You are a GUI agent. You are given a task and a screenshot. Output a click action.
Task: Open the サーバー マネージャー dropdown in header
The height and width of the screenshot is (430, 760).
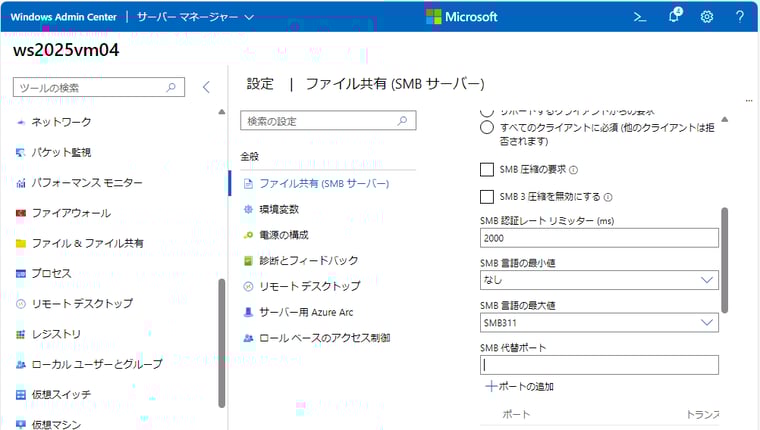(195, 17)
